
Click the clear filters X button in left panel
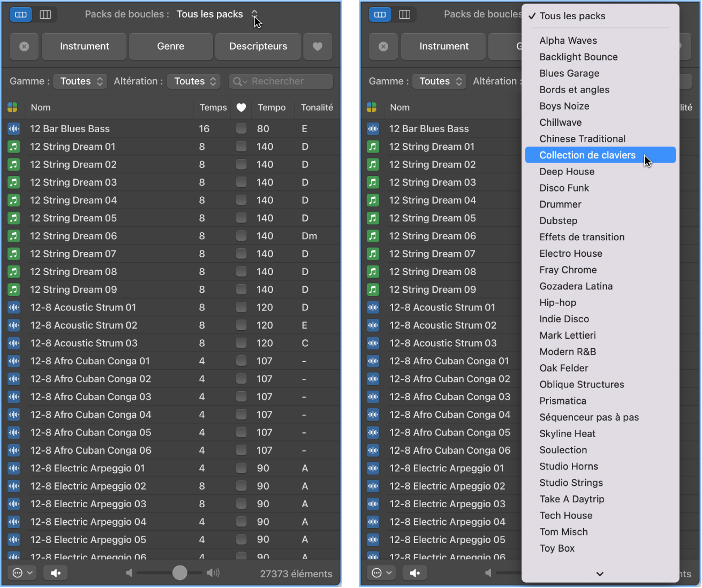[x=24, y=47]
